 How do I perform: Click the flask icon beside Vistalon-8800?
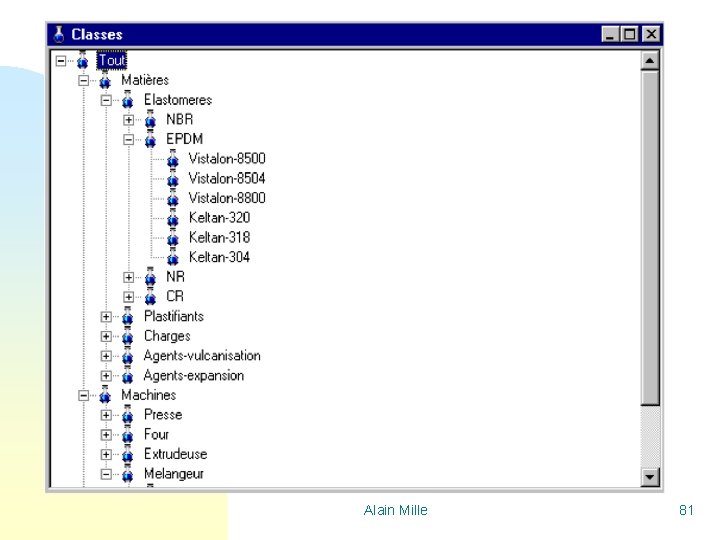[173, 199]
